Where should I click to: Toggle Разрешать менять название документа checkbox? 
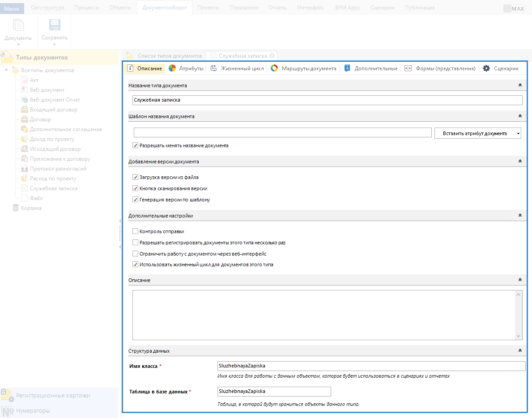click(136, 145)
